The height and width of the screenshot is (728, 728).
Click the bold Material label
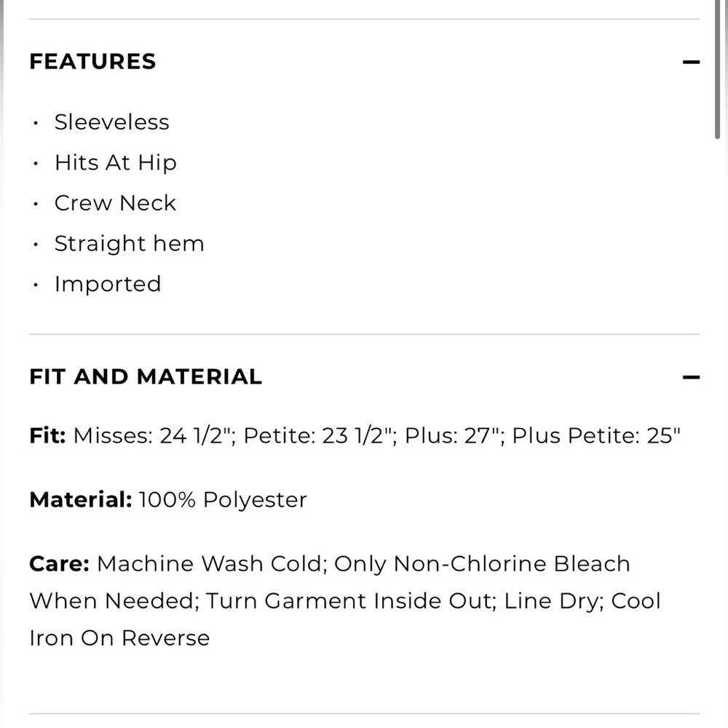(80, 500)
